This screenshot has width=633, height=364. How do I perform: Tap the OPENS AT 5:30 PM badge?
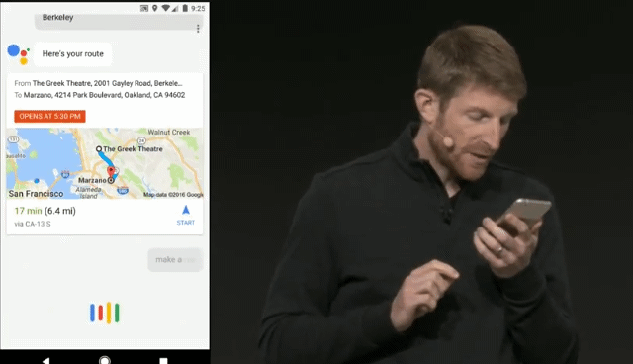pos(49,116)
